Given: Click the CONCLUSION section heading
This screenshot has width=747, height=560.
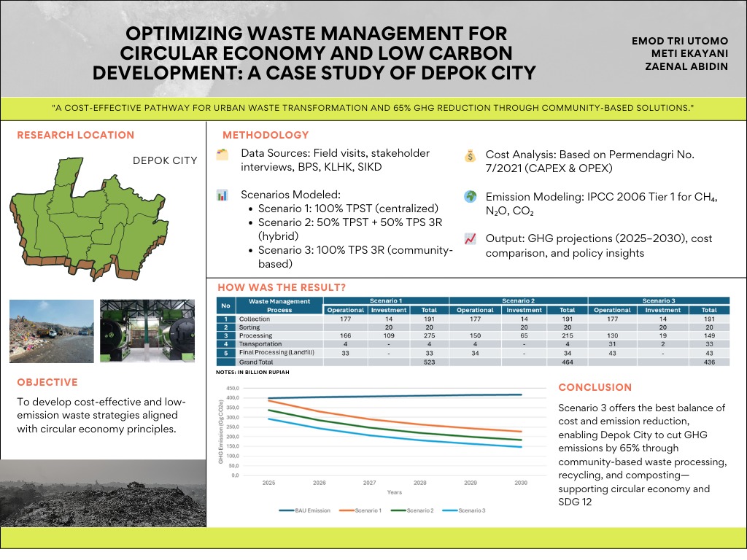Looking at the screenshot, I should [595, 387].
